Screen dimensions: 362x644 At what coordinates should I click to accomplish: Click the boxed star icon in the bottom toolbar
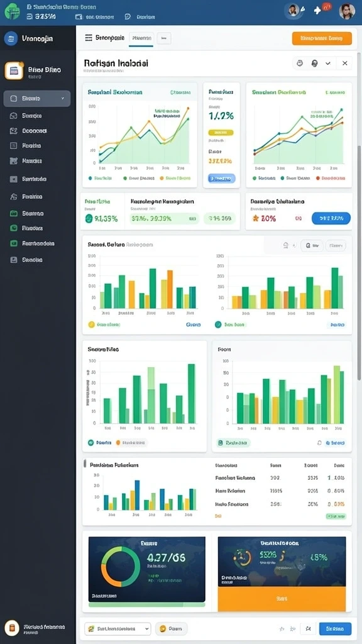pyautogui.click(x=308, y=628)
